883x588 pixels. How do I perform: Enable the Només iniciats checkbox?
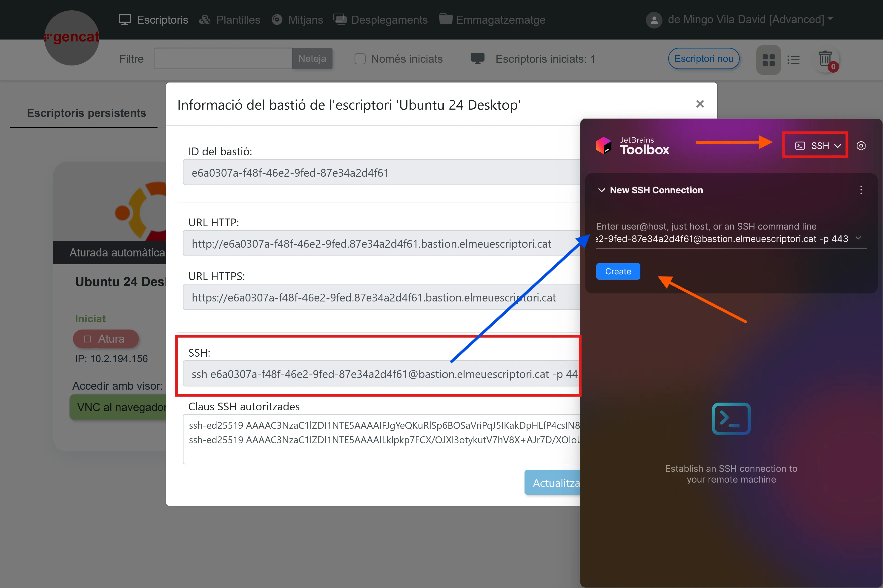click(360, 59)
